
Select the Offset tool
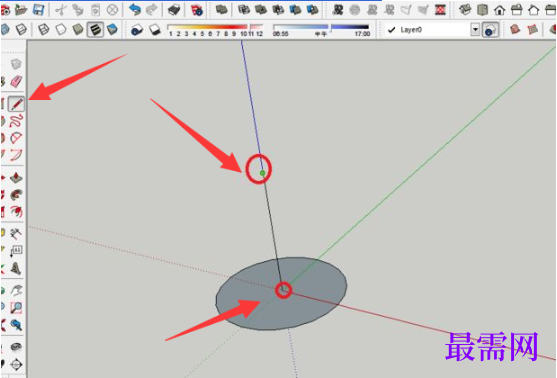16,212
